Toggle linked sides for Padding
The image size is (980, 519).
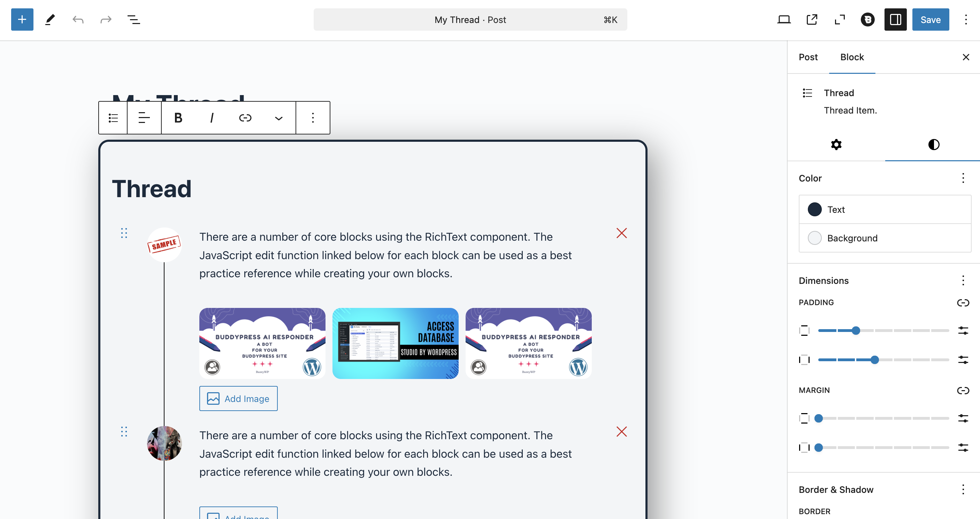click(963, 303)
